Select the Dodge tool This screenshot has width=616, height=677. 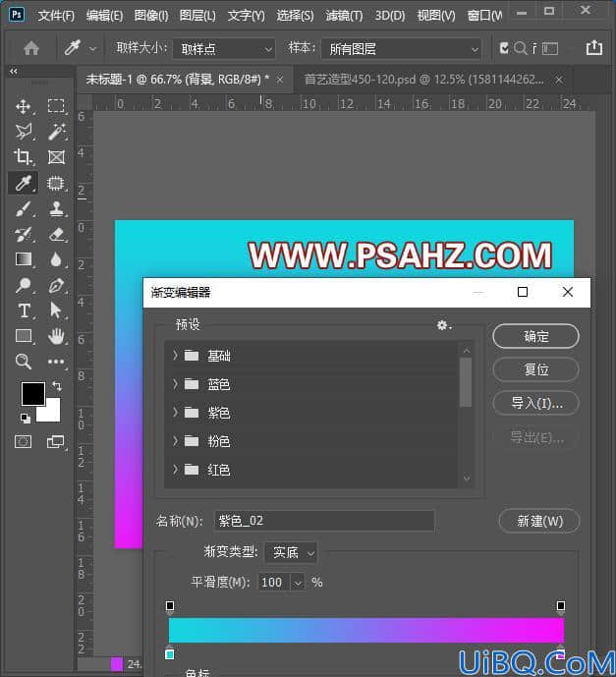click(x=23, y=285)
